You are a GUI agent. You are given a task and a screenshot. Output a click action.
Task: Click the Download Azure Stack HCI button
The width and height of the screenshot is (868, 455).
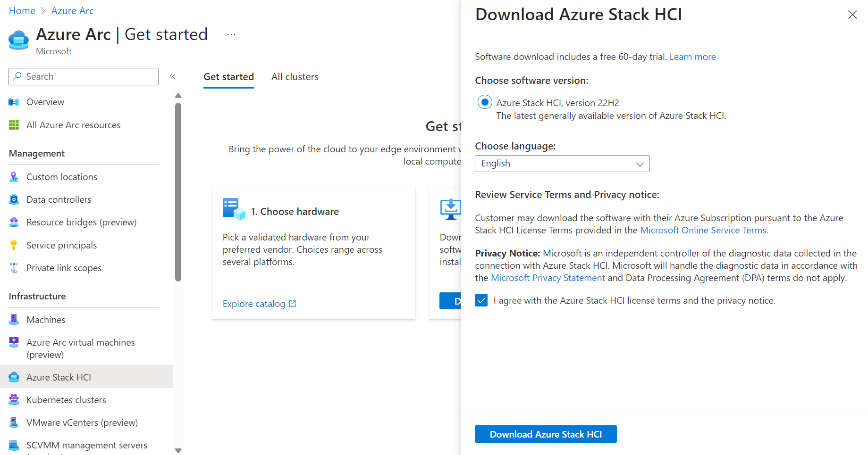pyautogui.click(x=546, y=434)
